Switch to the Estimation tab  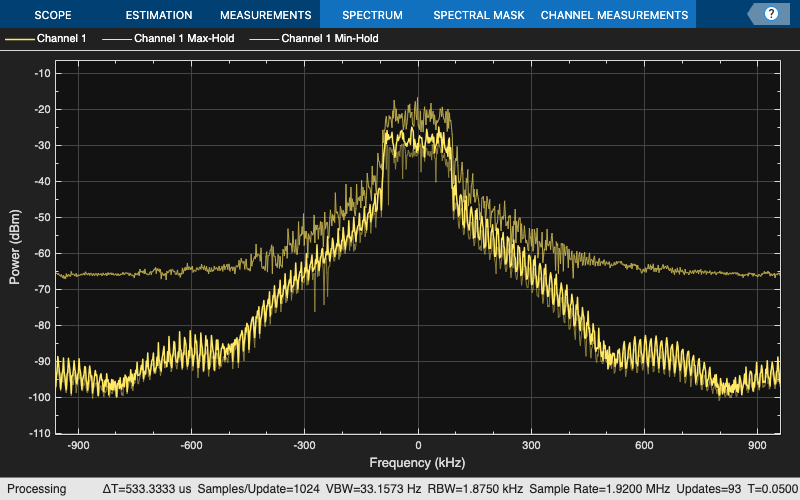(159, 15)
